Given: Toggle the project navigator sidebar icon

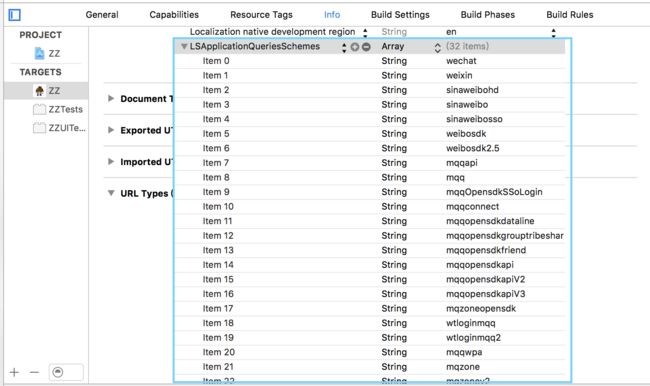Looking at the screenshot, I should pos(15,15).
